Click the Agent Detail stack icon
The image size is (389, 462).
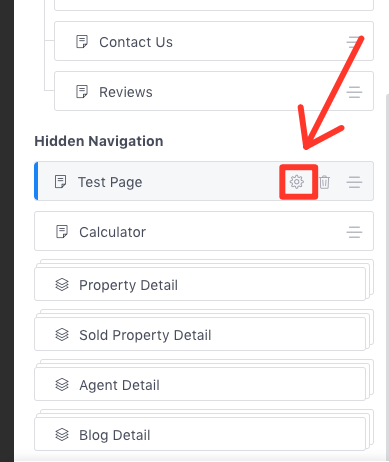[x=62, y=385]
